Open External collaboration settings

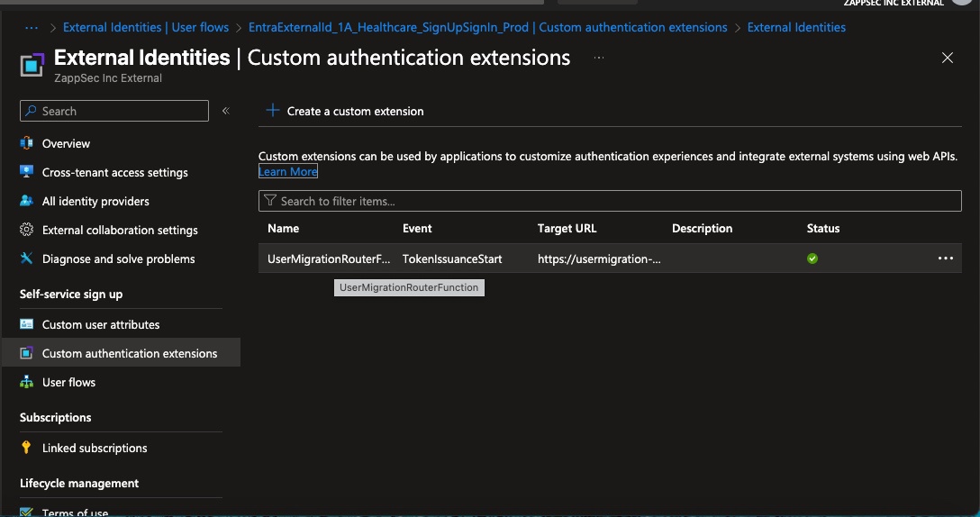point(120,230)
